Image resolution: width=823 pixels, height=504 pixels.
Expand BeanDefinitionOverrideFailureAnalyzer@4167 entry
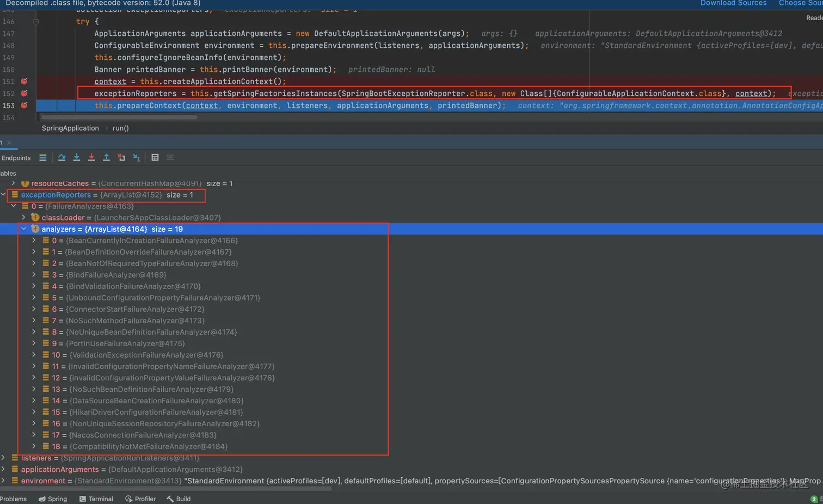[x=34, y=251]
